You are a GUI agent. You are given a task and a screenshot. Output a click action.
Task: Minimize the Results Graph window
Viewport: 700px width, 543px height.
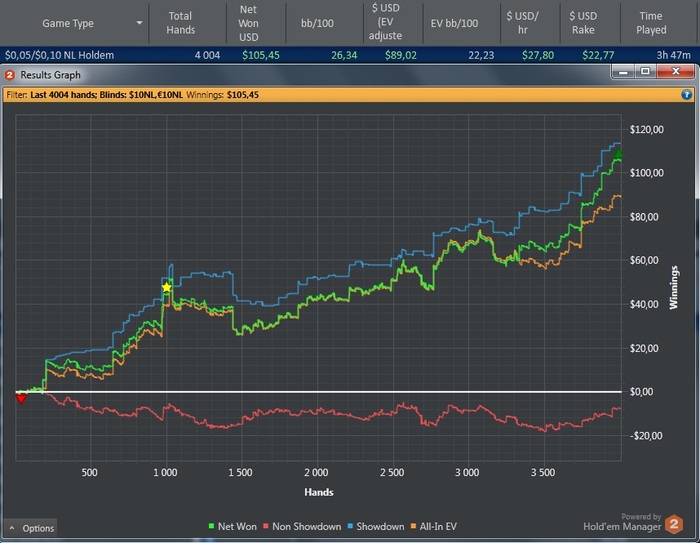tap(623, 71)
